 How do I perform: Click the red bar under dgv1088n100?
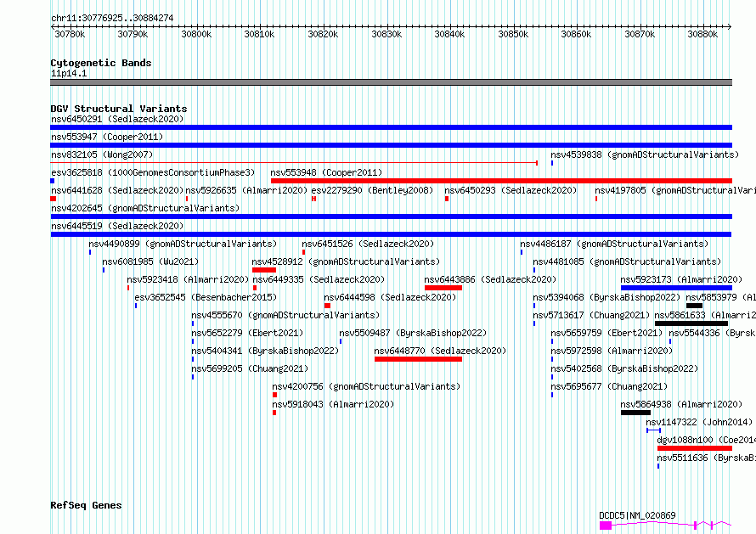(695, 448)
